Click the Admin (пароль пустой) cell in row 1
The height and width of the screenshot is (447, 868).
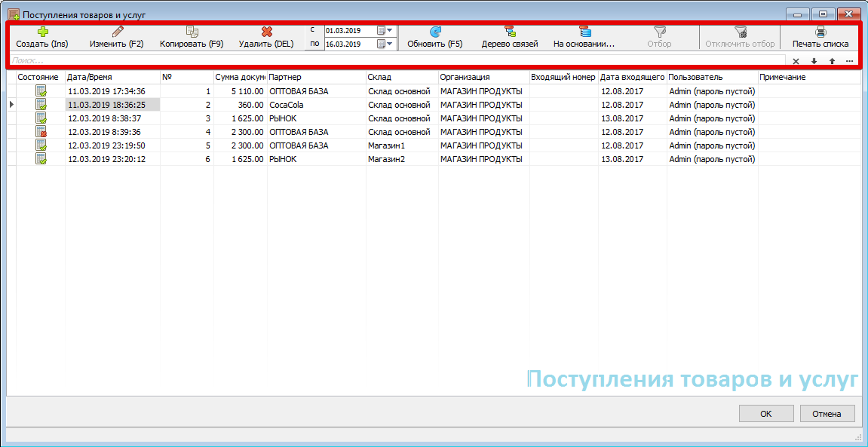(x=713, y=91)
